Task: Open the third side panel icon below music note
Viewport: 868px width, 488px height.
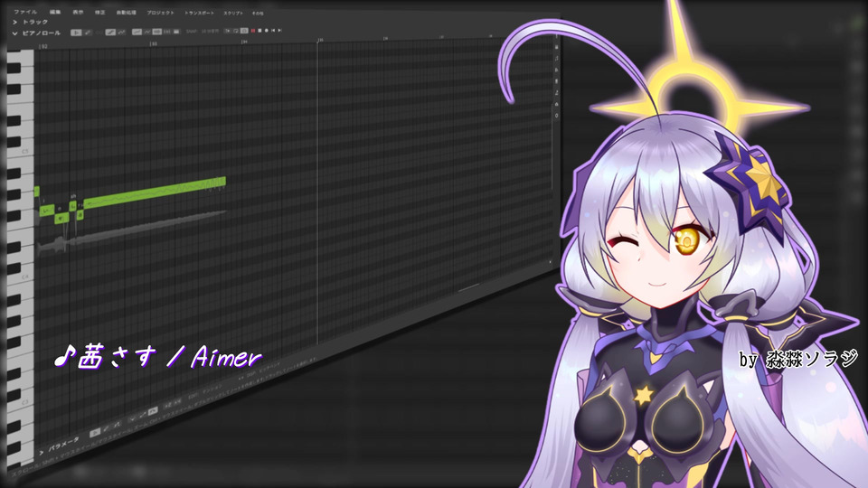Action: (x=556, y=70)
